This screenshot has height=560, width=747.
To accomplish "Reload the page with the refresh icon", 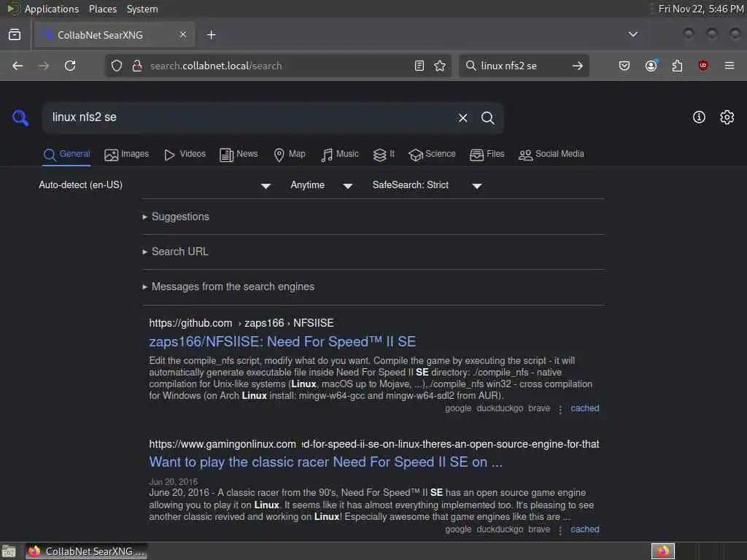I will coord(70,66).
